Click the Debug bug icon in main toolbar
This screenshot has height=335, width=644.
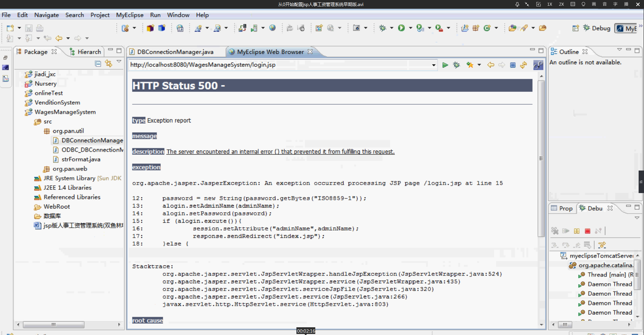tap(383, 28)
